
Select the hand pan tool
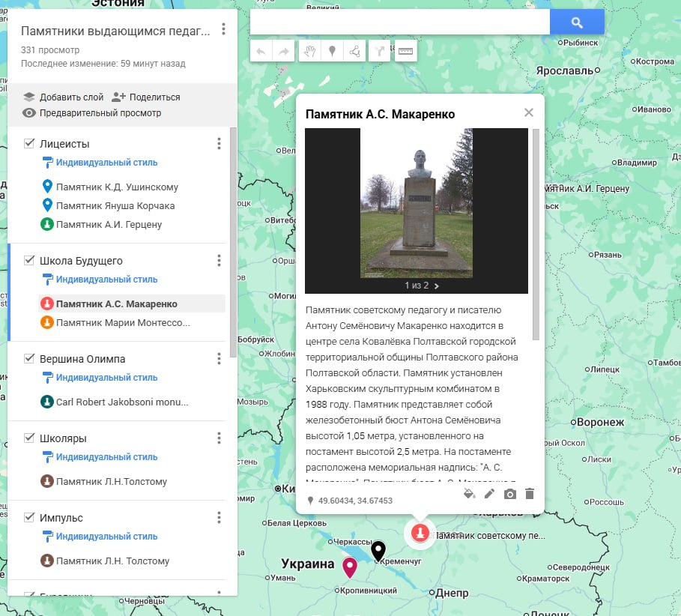click(308, 51)
